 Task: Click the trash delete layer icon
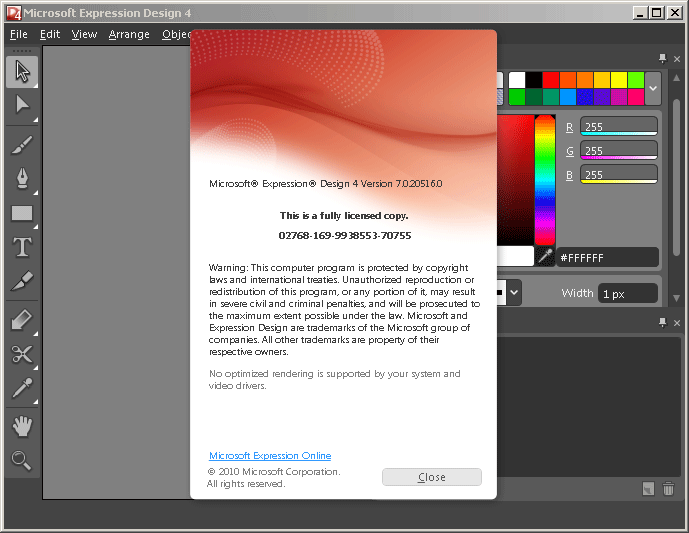tap(668, 489)
